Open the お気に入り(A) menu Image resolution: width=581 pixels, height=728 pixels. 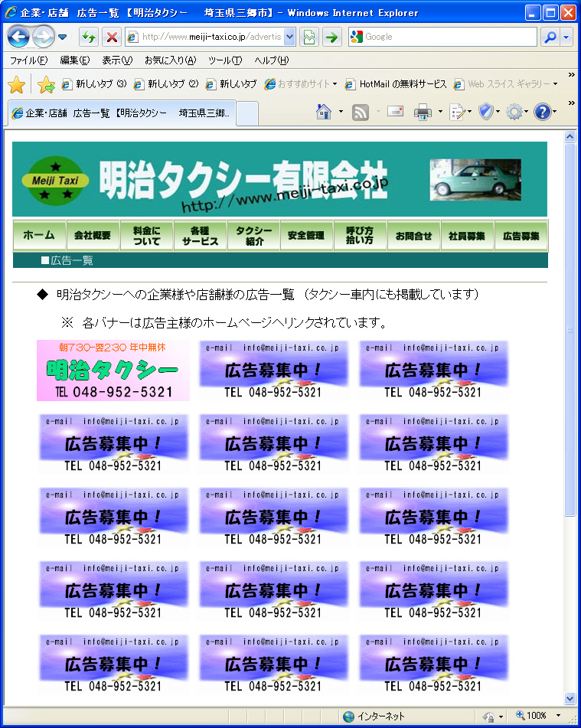pyautogui.click(x=171, y=60)
